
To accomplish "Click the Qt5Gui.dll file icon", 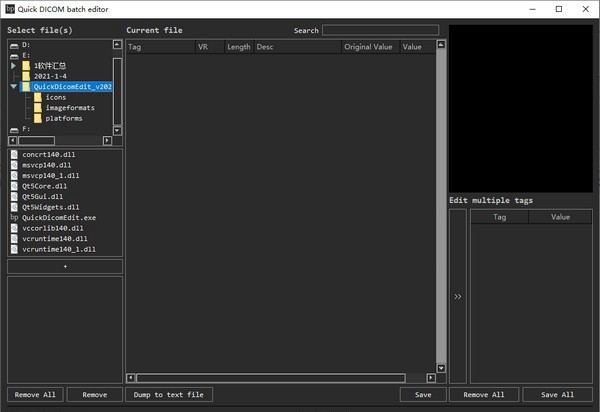I will [14, 197].
